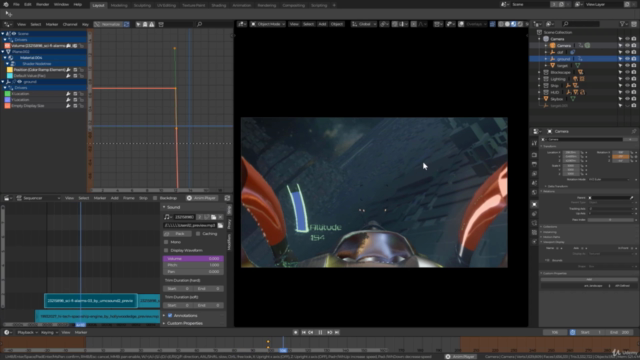Select the sci-fi-alarms sound strip
640x360 pixels.
(x=91, y=301)
